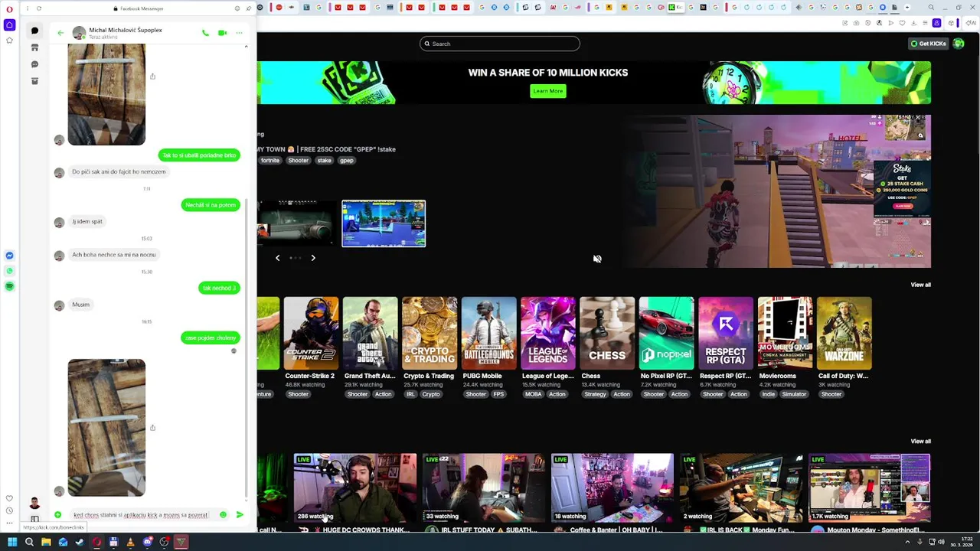This screenshot has width=980, height=551.
Task: Open Opera bookmarks heart in sidebar
Action: click(x=9, y=498)
